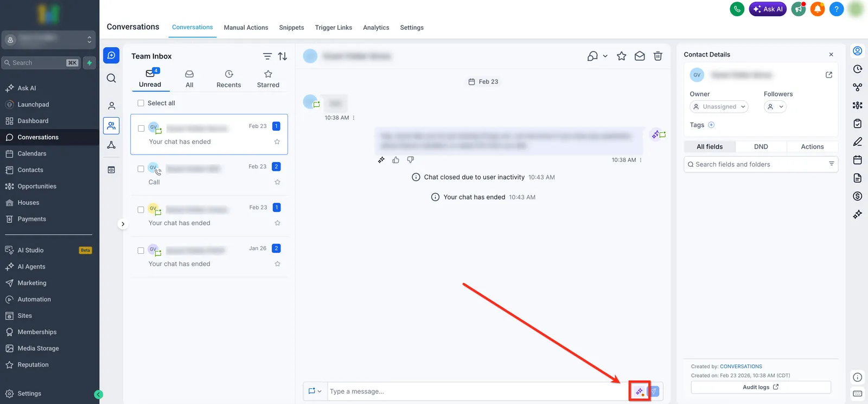Expand the message channel selector dropdown
This screenshot has height=404, width=868.
pos(315,391)
